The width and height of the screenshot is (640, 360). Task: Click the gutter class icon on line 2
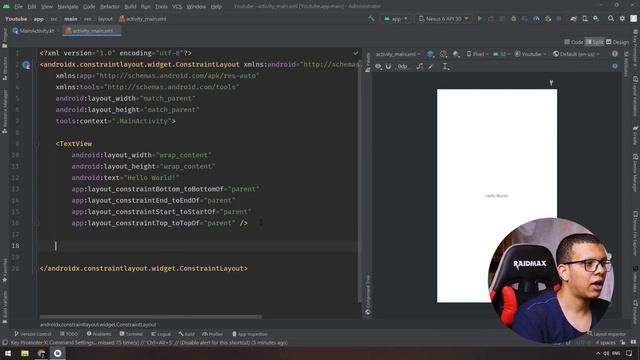click(x=26, y=64)
